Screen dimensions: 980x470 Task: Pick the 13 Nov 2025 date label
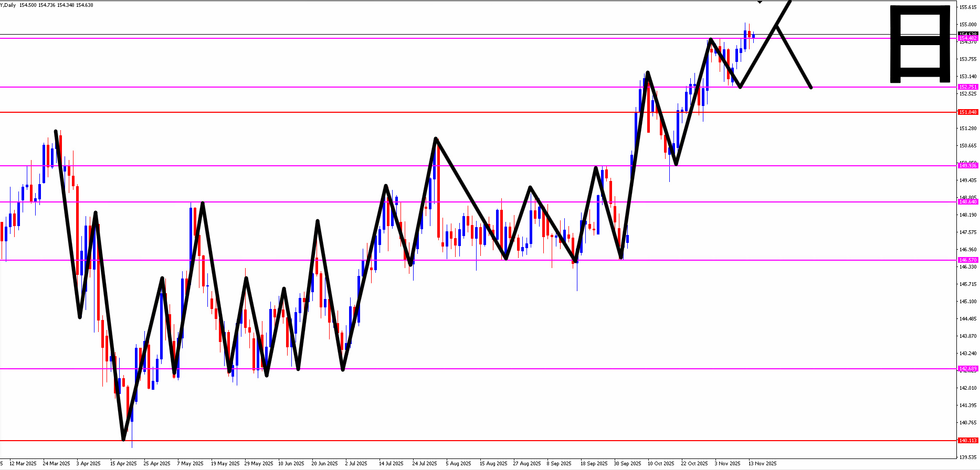click(762, 464)
